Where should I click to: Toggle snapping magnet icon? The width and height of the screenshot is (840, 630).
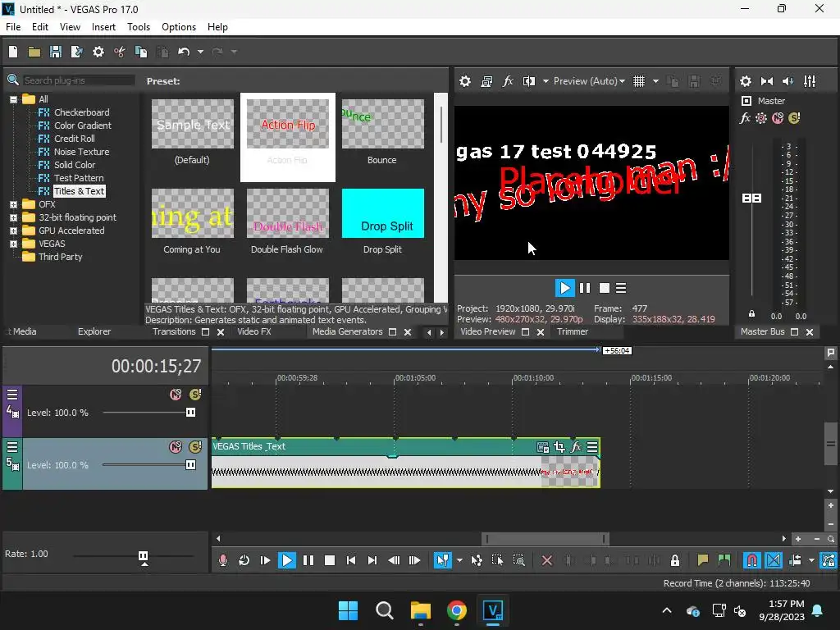coord(752,560)
